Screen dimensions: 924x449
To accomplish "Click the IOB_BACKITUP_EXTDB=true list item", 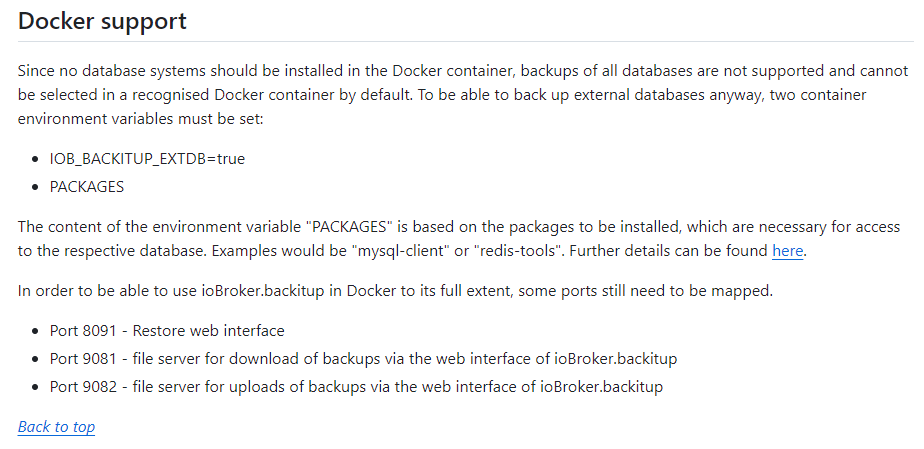I will 147,158.
